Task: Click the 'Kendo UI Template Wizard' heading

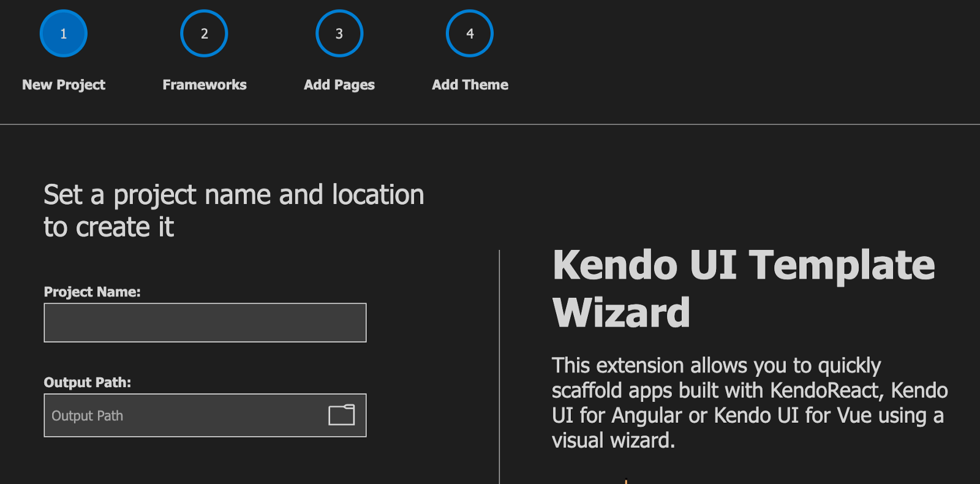Action: tap(744, 289)
